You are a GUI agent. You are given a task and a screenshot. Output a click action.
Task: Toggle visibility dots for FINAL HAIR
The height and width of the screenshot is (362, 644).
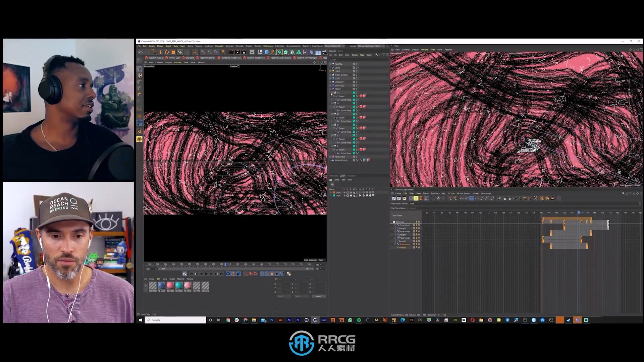356,157
